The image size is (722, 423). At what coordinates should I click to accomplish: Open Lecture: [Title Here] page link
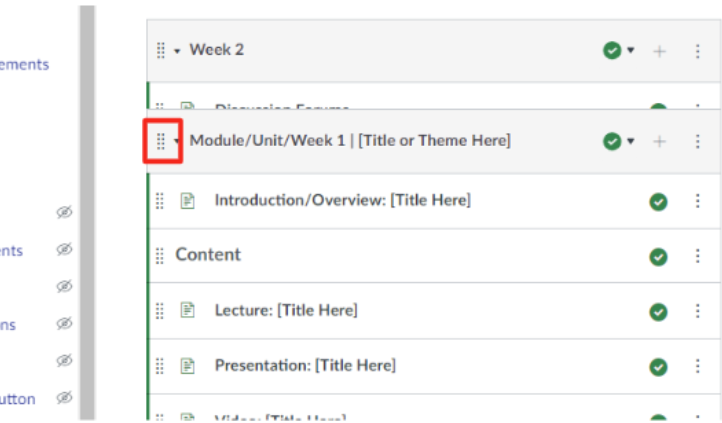tap(285, 310)
